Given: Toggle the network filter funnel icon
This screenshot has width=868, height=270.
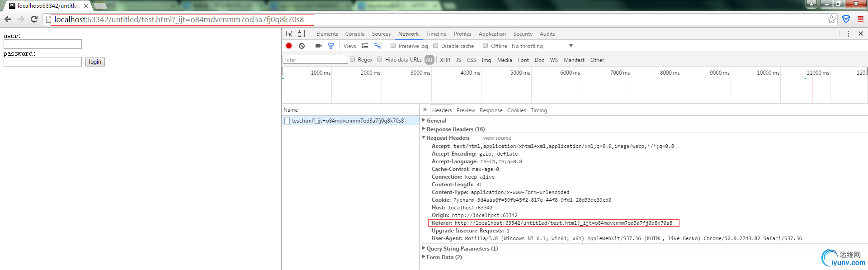Looking at the screenshot, I should pyautogui.click(x=331, y=46).
